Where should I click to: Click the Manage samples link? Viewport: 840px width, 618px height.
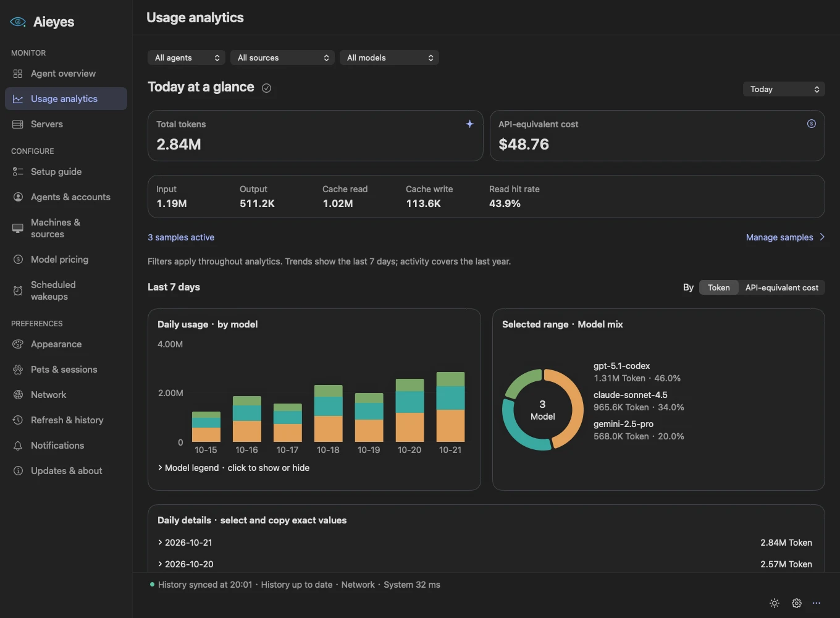tap(785, 237)
